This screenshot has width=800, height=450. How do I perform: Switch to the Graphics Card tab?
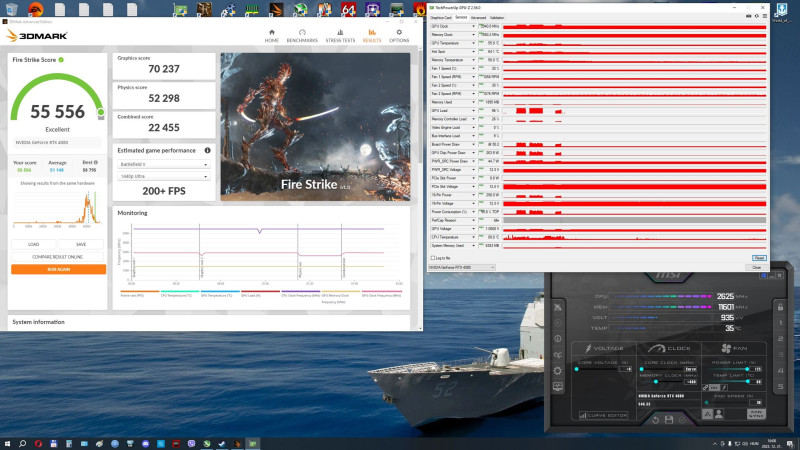point(441,17)
